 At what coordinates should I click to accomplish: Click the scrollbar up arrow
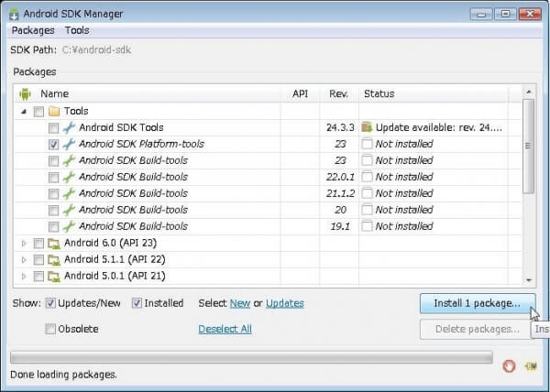528,93
